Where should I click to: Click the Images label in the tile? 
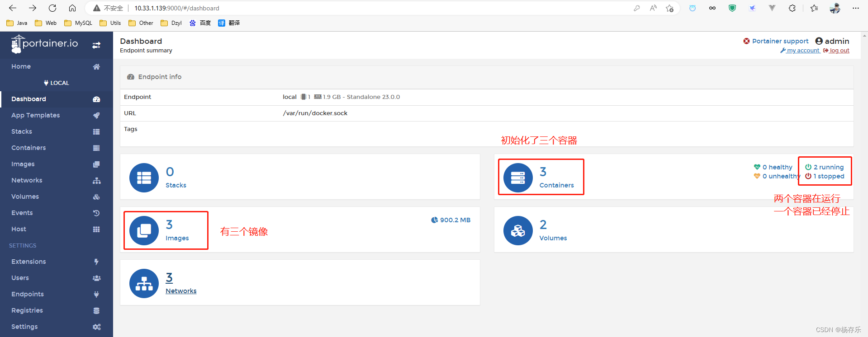177,238
